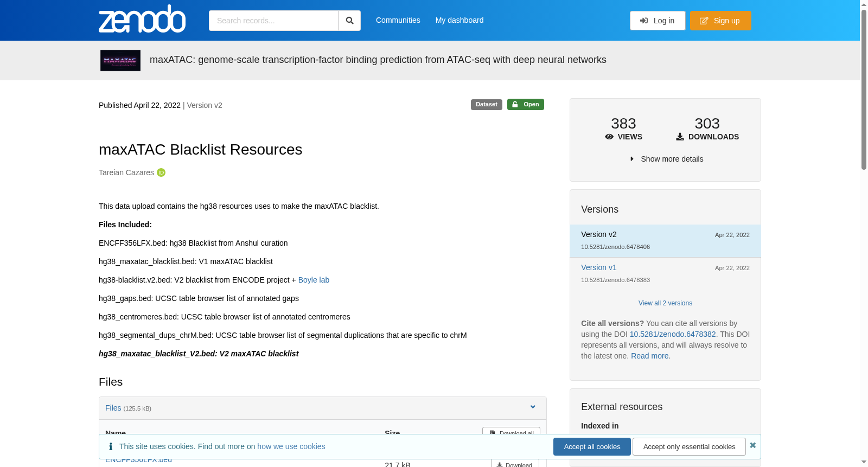Open the how we use cookies link
Viewport: 868px width, 467px height.
click(291, 446)
